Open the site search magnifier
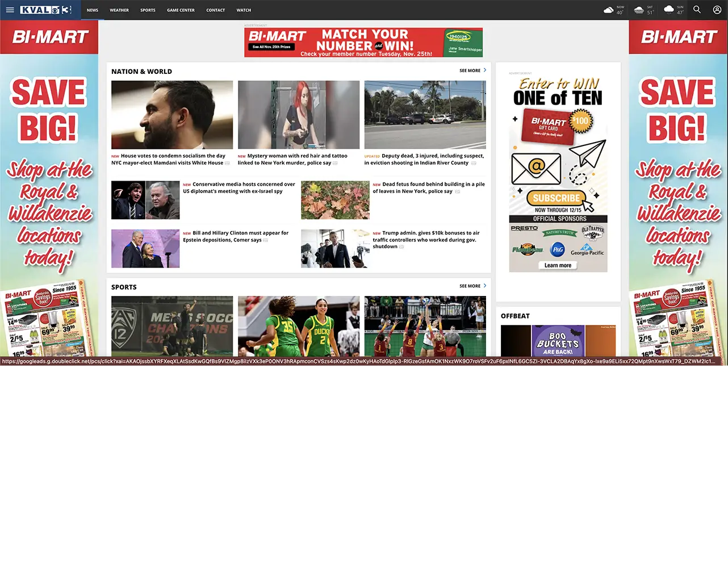728x568 pixels. coord(697,10)
